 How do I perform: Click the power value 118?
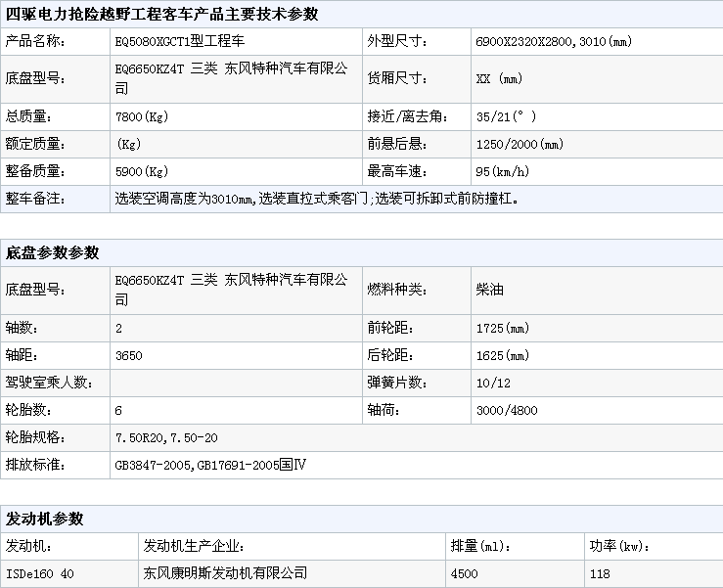pos(600,573)
